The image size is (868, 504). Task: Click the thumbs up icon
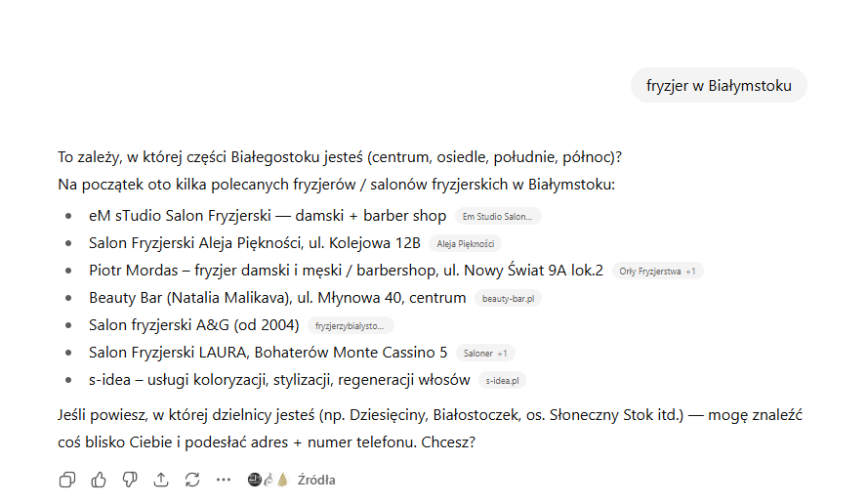click(x=99, y=480)
